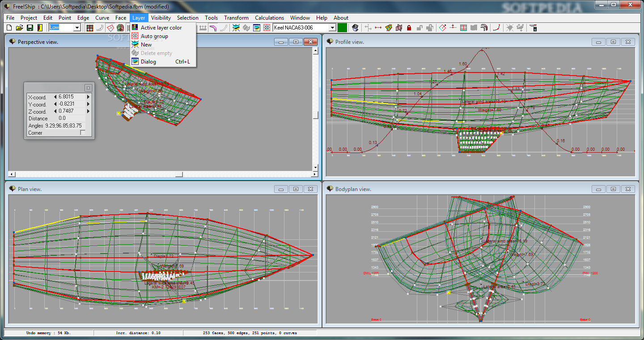Open the Visibility menu
Viewport: 644px width, 340px height.
coord(161,18)
